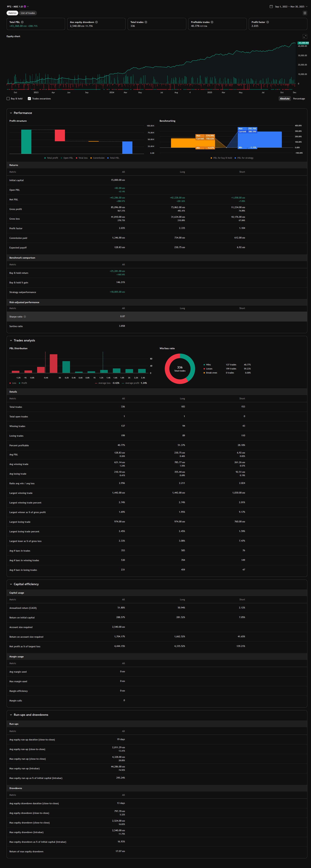Open the report layout settings icon
The image size is (311, 868).
click(x=305, y=13)
